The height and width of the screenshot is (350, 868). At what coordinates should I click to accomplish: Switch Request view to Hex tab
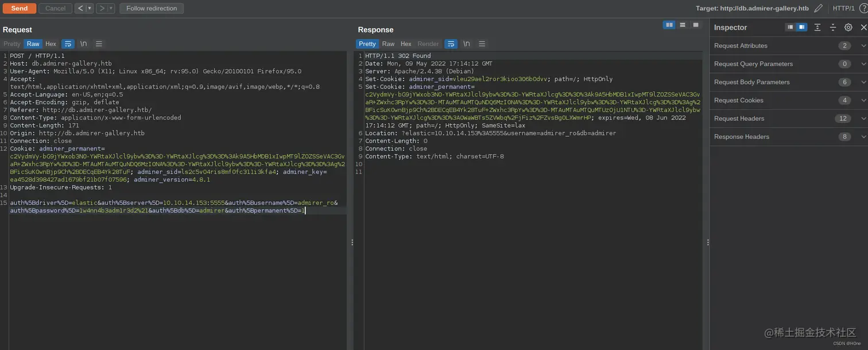click(51, 44)
